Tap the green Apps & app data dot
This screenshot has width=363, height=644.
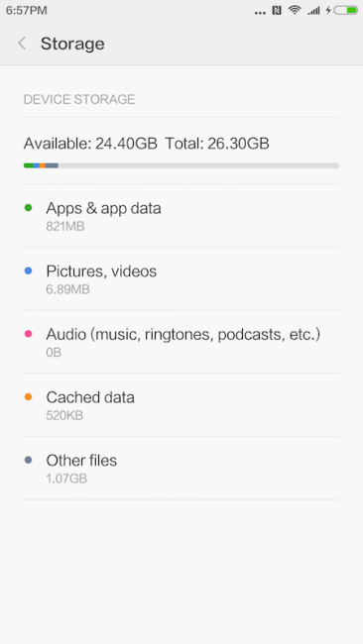(28, 208)
